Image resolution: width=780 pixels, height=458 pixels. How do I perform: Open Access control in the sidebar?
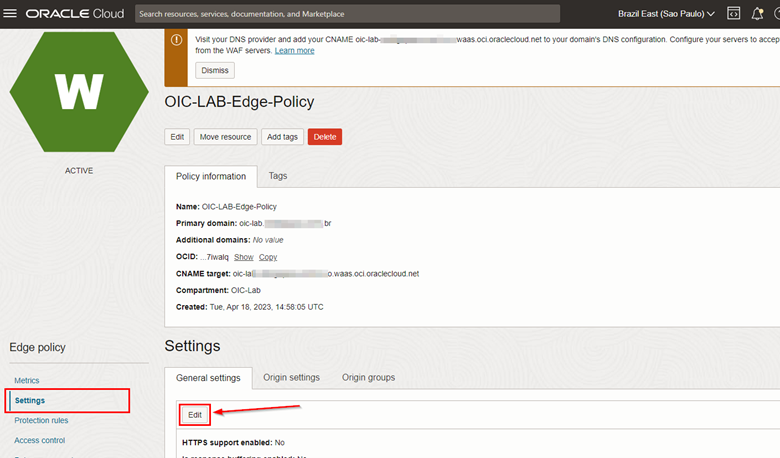40,440
